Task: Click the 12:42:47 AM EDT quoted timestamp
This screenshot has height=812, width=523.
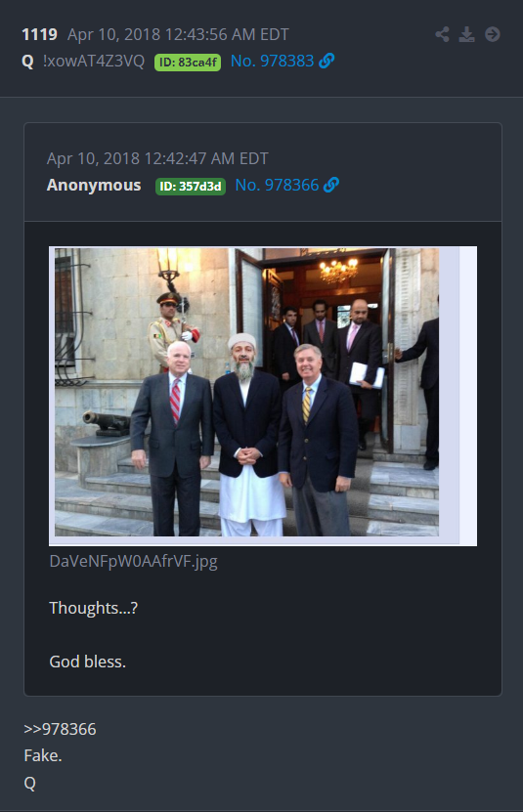Action: tap(157, 158)
